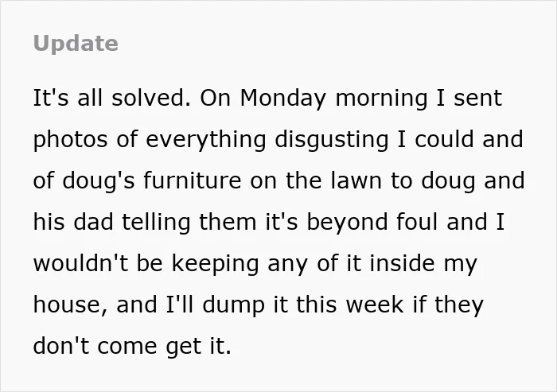557x392 pixels.
Task: Click the word 'doug's'
Action: [99, 181]
